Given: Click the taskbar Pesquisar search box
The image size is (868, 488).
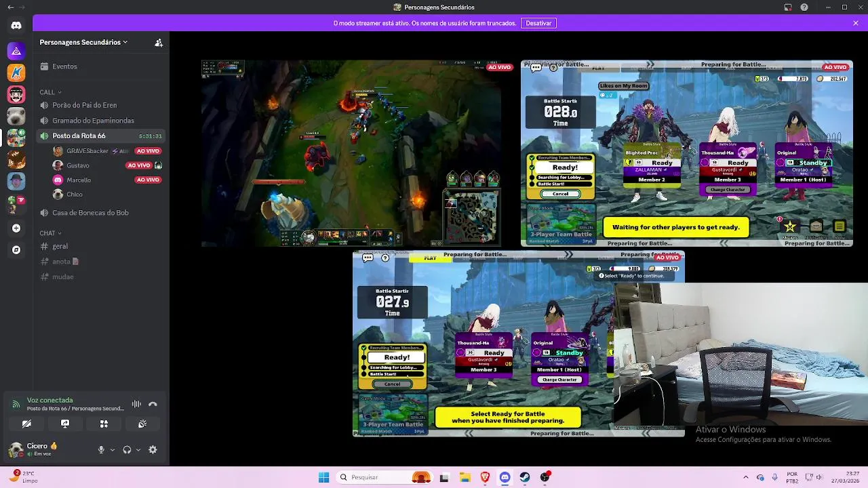Looking at the screenshot, I should click(x=384, y=477).
